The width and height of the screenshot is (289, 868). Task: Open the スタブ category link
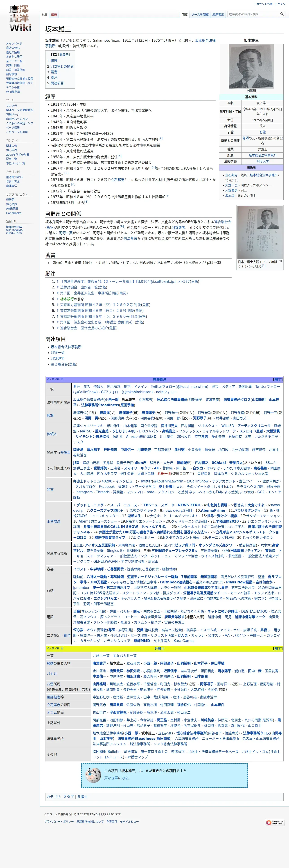point(68,797)
